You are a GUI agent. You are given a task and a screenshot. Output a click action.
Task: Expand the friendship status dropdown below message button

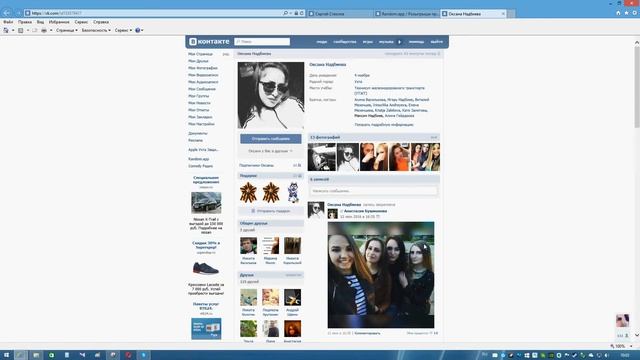point(271,151)
